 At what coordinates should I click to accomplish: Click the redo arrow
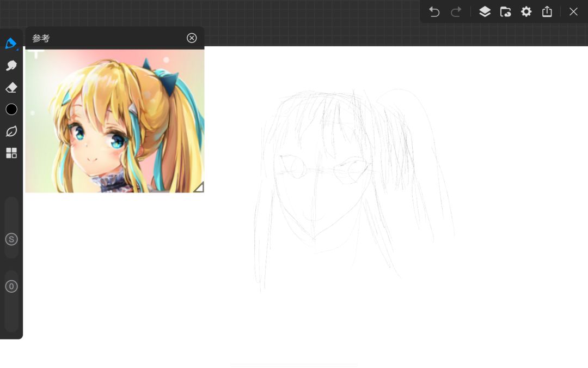tap(456, 12)
